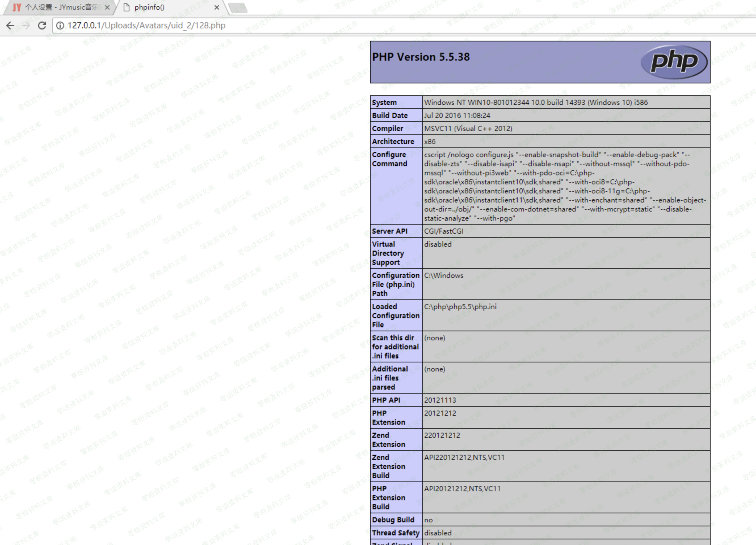Click the Thread Safety disabled value

click(438, 533)
